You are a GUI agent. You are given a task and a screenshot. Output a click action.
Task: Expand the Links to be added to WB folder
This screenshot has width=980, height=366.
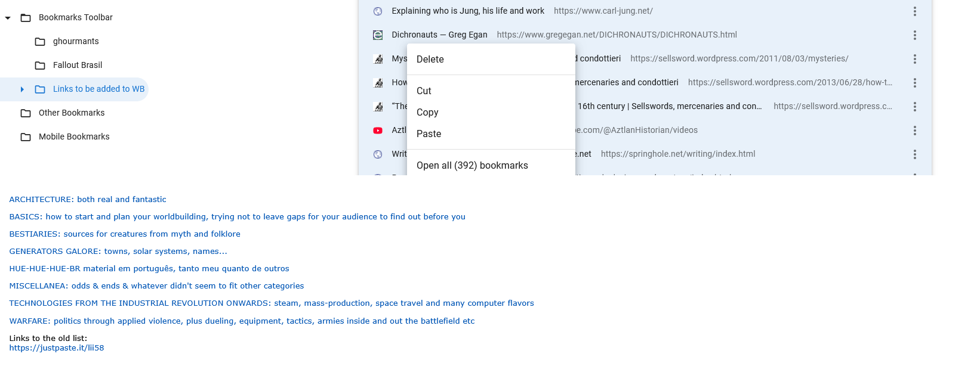(x=22, y=89)
